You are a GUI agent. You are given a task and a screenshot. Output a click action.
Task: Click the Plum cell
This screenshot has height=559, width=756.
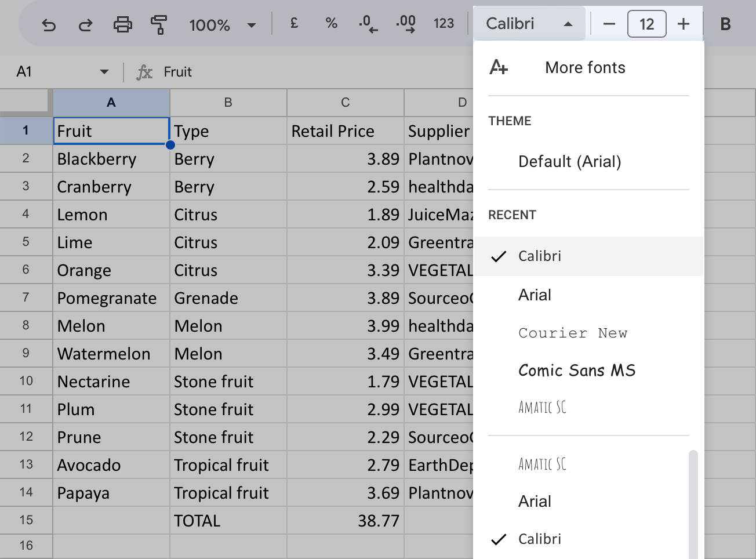[x=111, y=409]
